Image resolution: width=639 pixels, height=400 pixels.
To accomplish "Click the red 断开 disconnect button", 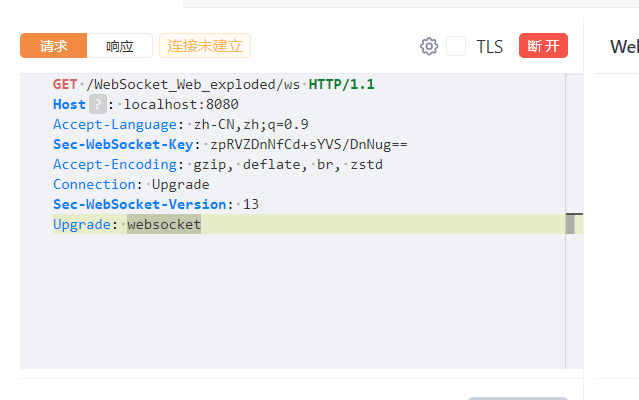I will pos(543,46).
